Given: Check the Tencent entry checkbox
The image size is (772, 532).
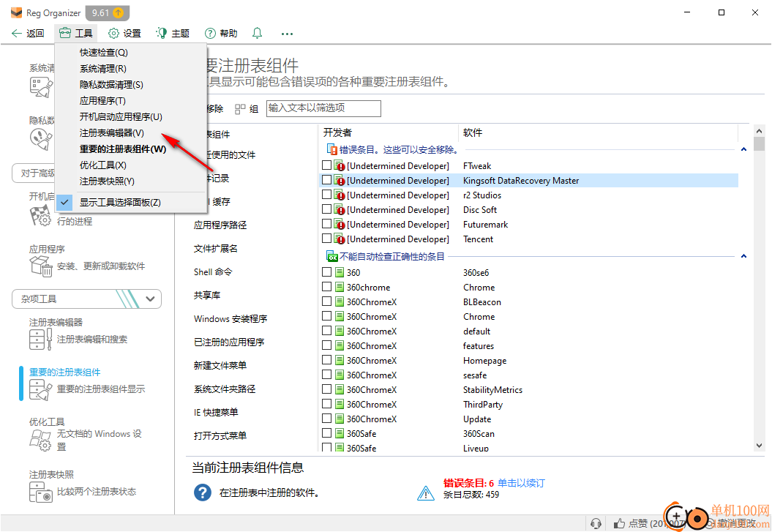Looking at the screenshot, I should tap(326, 239).
